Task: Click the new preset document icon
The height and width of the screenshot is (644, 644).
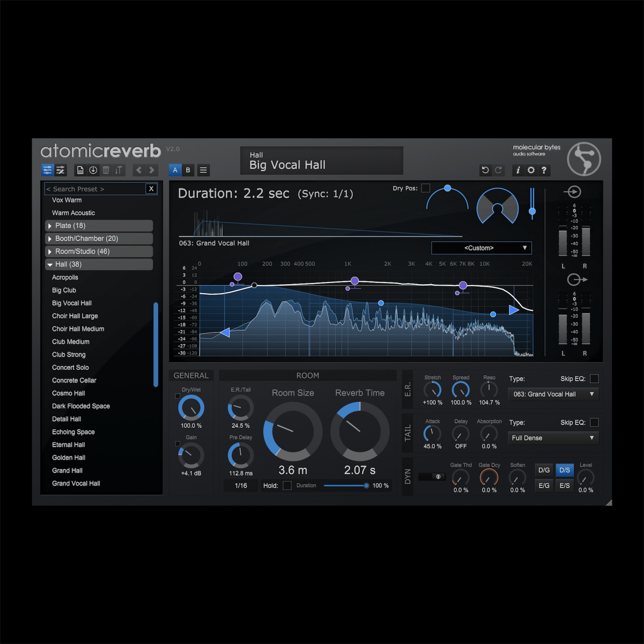Action: point(80,170)
